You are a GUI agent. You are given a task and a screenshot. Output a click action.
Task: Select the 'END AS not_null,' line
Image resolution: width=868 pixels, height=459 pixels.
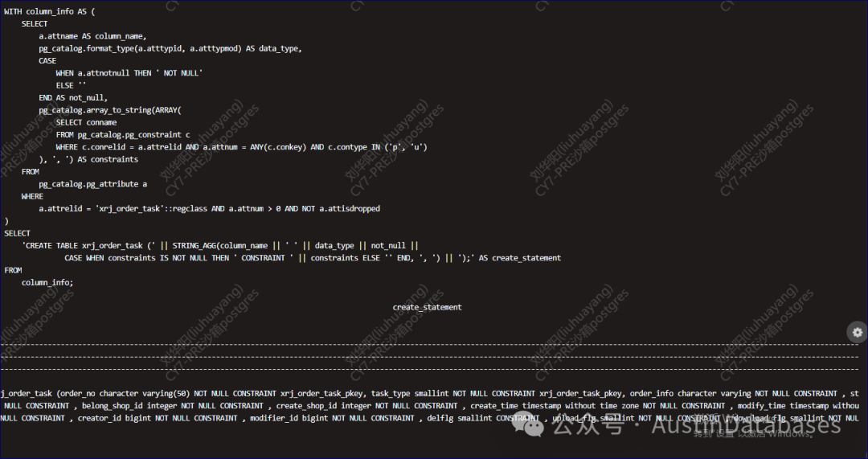pos(73,98)
